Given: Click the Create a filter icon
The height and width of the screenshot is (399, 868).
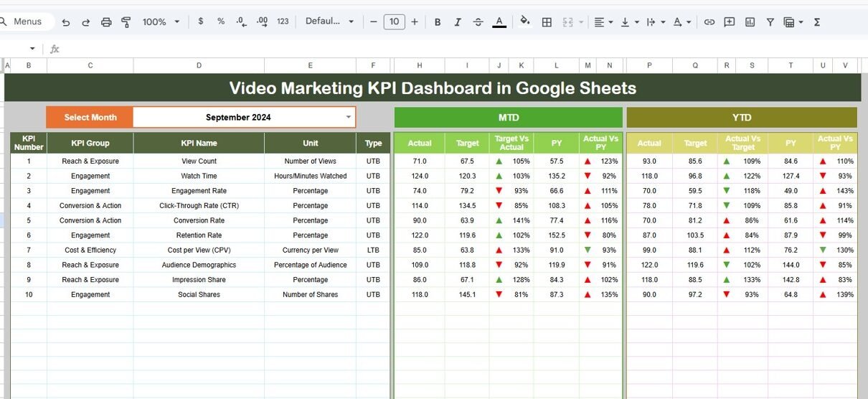Looking at the screenshot, I should (770, 22).
